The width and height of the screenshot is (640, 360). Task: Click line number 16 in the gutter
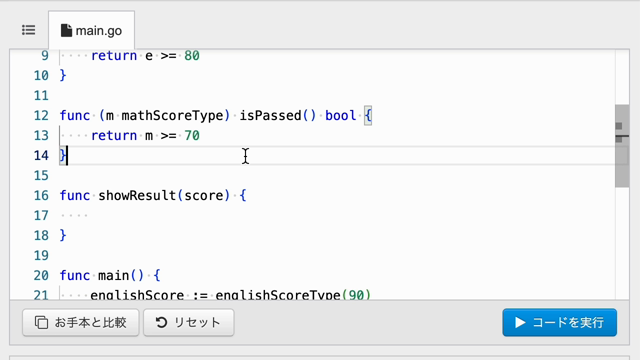(41, 196)
